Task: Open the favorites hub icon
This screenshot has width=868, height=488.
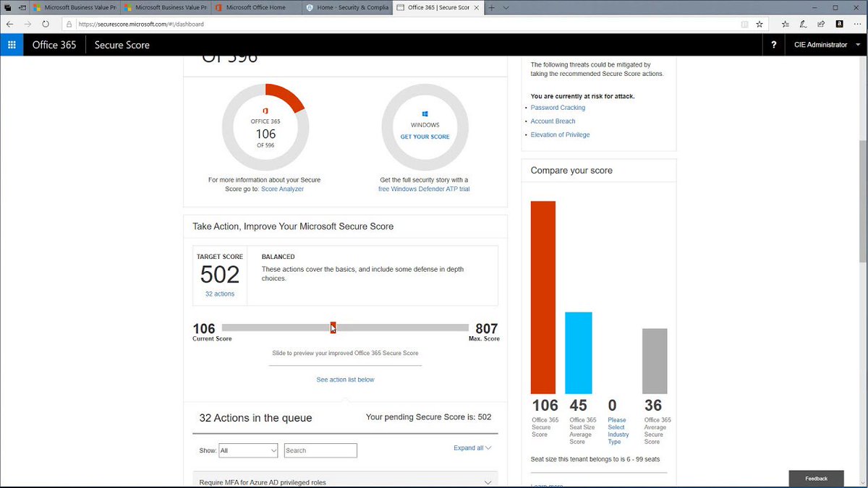Action: point(786,24)
